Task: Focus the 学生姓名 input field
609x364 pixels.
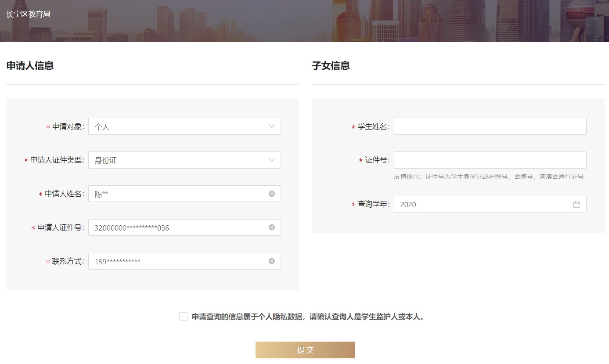Action: click(490, 126)
